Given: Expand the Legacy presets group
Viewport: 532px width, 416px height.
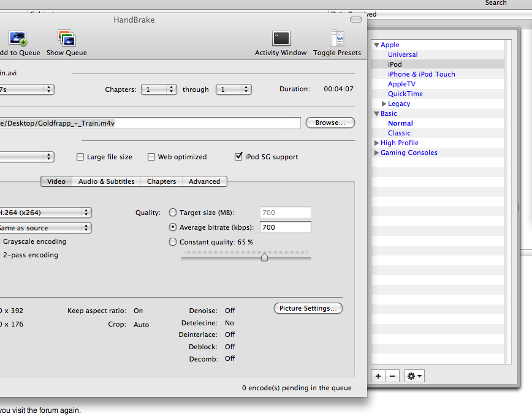Looking at the screenshot, I should pyautogui.click(x=384, y=104).
